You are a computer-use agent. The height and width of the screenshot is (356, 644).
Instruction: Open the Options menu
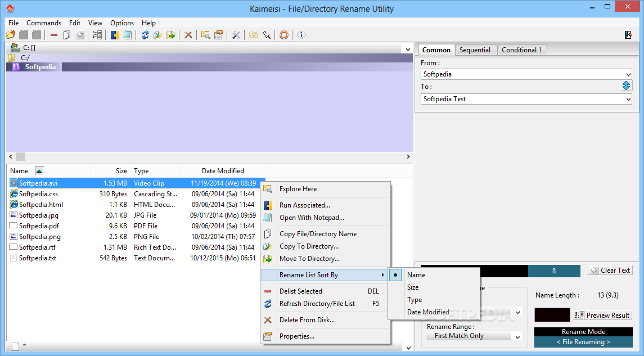122,23
